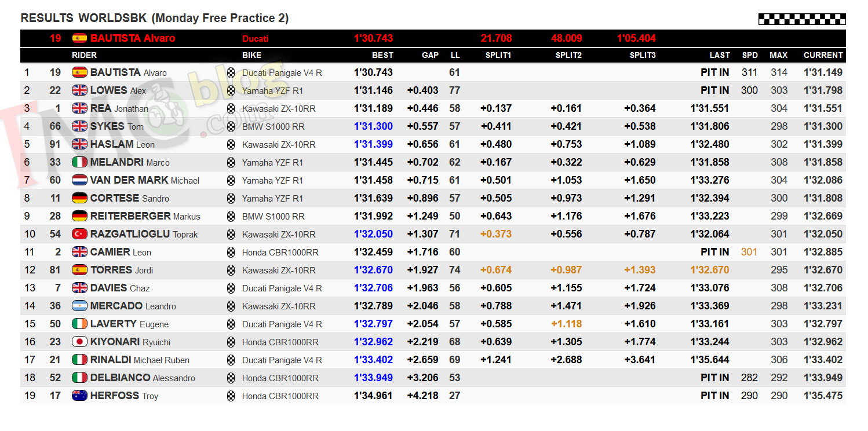Click the MAX column header
The image size is (868, 431).
778,55
